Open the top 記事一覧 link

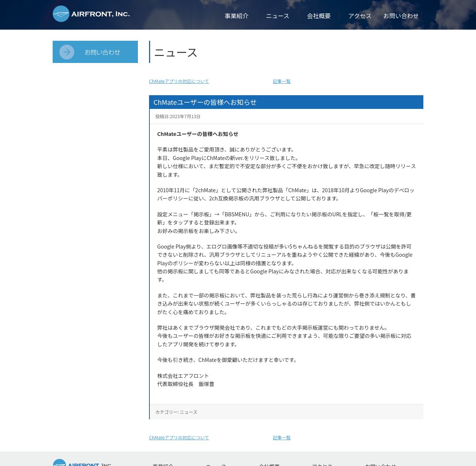[x=282, y=81]
